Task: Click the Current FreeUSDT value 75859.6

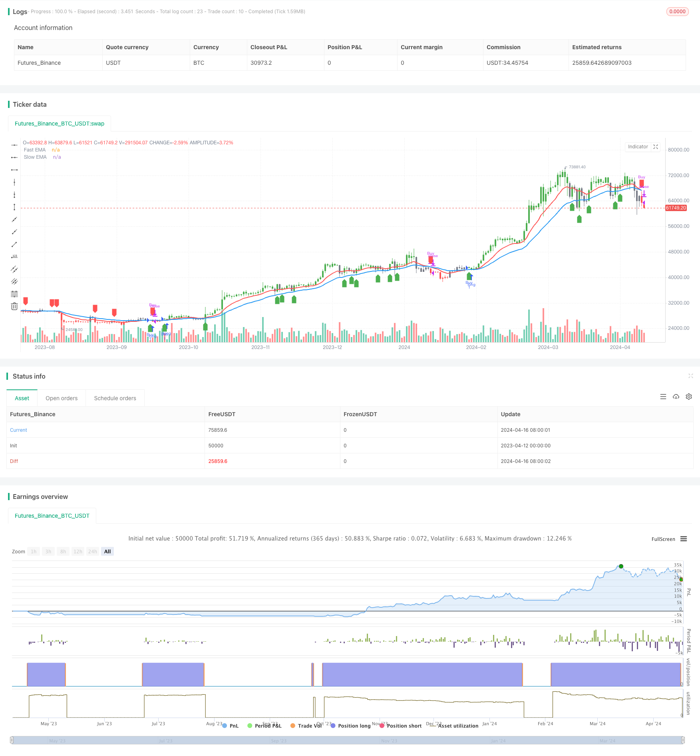Action: [218, 430]
